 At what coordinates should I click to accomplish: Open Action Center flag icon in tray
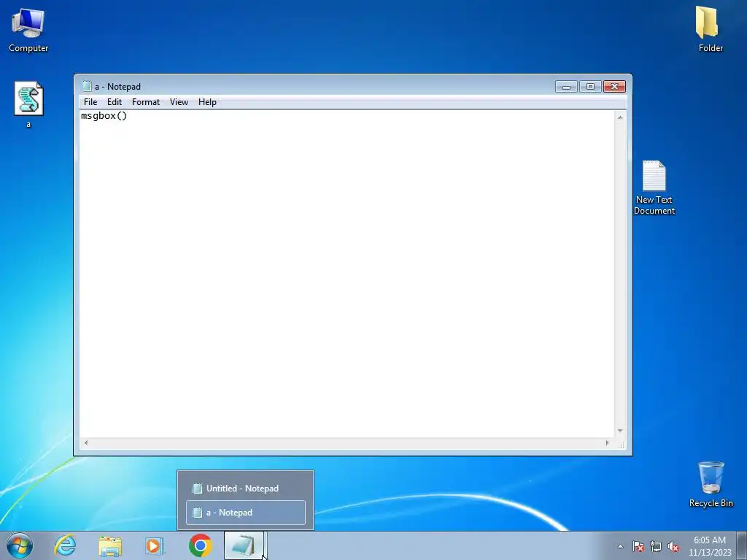coord(638,547)
